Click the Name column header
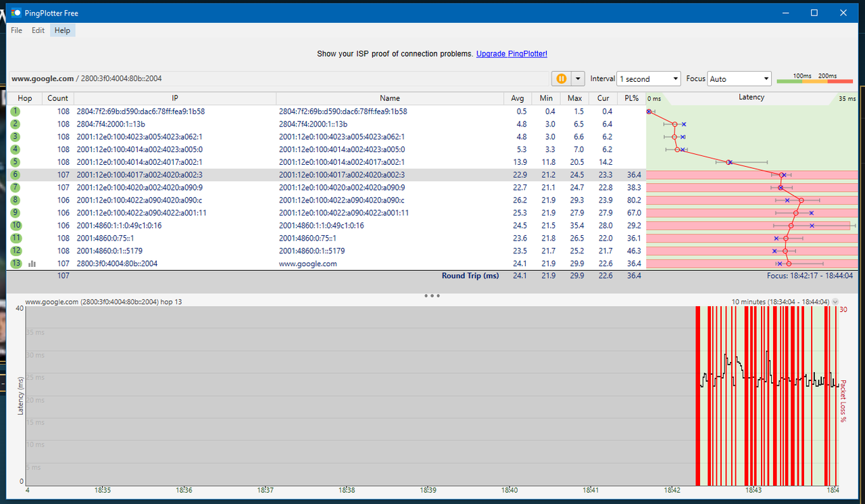Image resolution: width=865 pixels, height=504 pixels. tap(390, 99)
